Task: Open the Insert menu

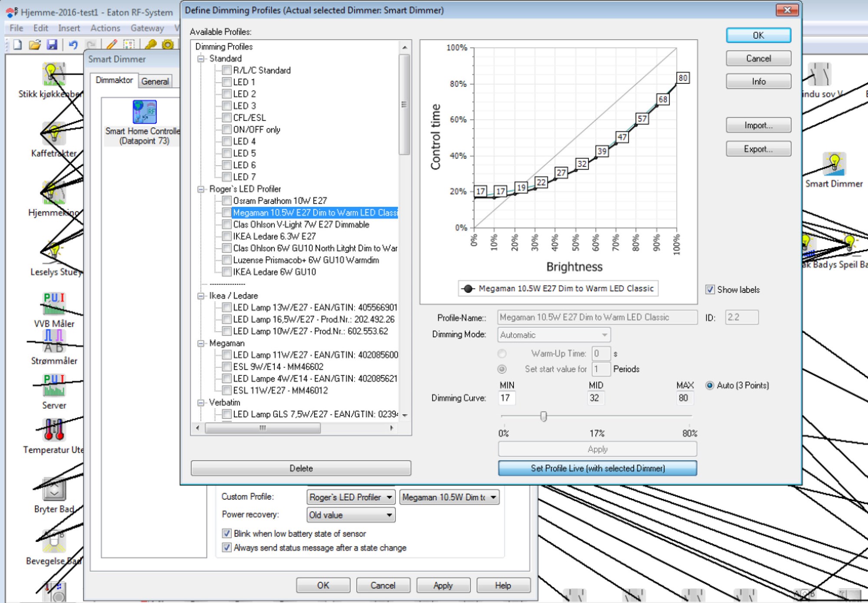Action: pos(69,28)
